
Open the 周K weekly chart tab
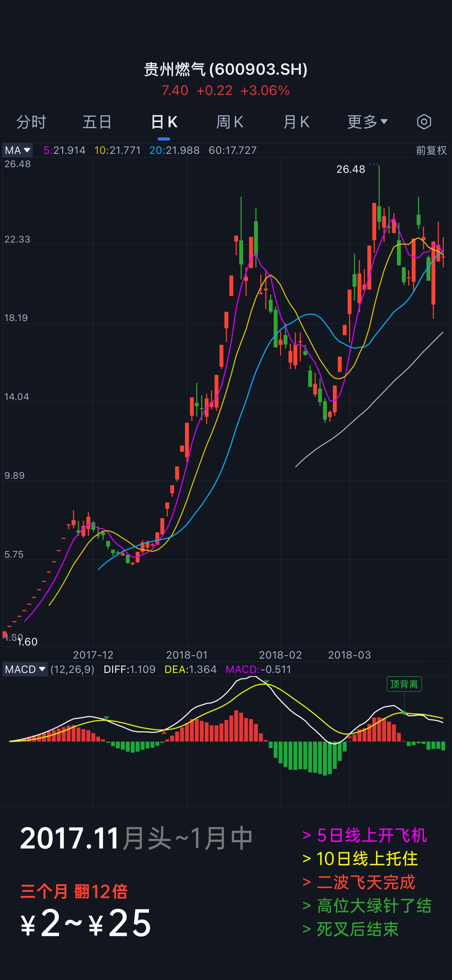point(230,122)
